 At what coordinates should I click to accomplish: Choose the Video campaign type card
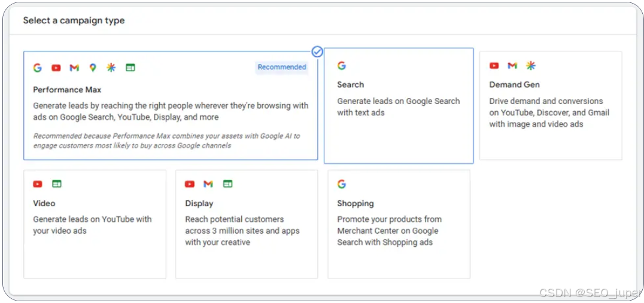click(95, 224)
